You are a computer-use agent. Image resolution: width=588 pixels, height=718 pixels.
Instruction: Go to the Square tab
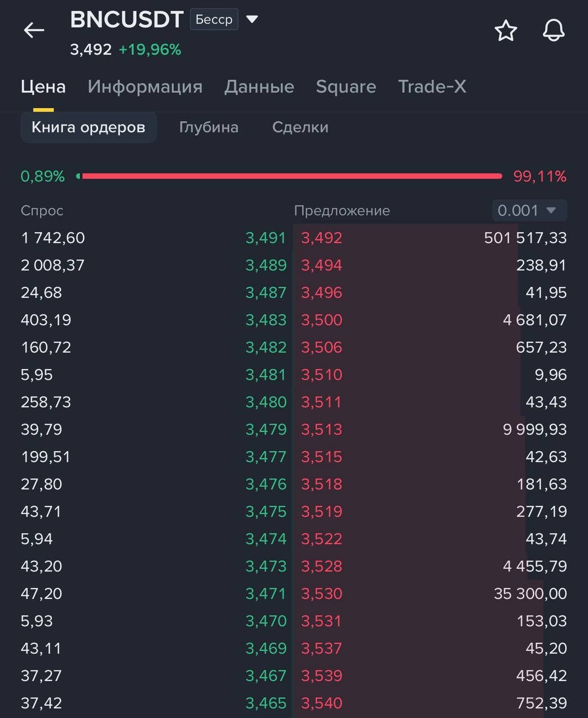tap(346, 86)
